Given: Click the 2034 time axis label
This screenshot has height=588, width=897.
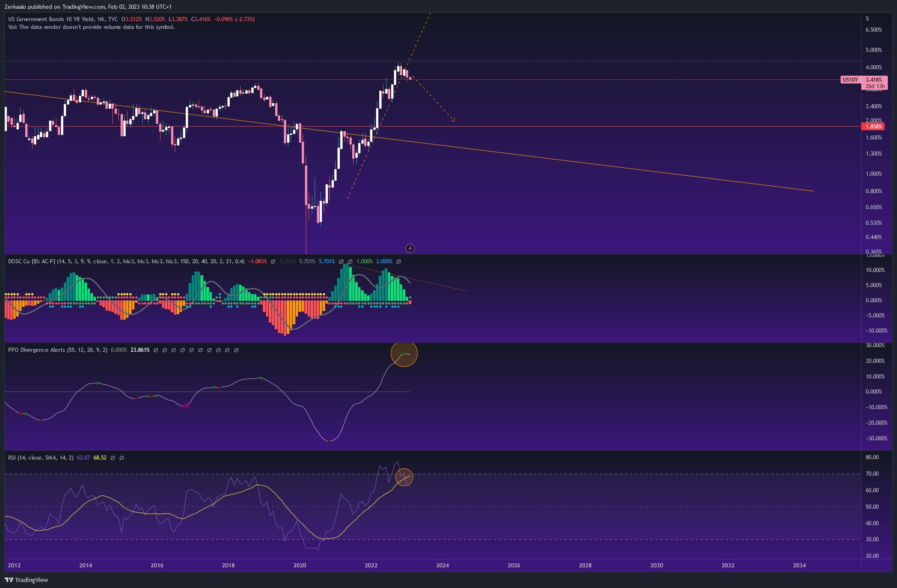Looking at the screenshot, I should [x=799, y=565].
